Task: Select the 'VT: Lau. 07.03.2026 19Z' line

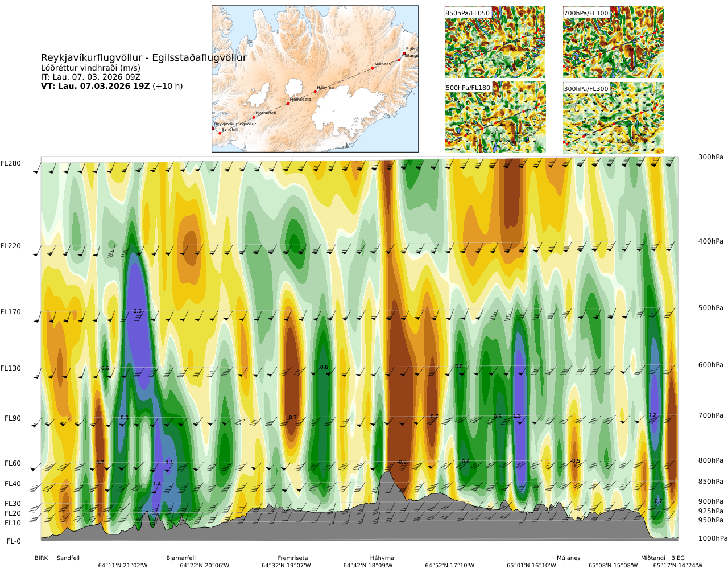Action: (96, 87)
